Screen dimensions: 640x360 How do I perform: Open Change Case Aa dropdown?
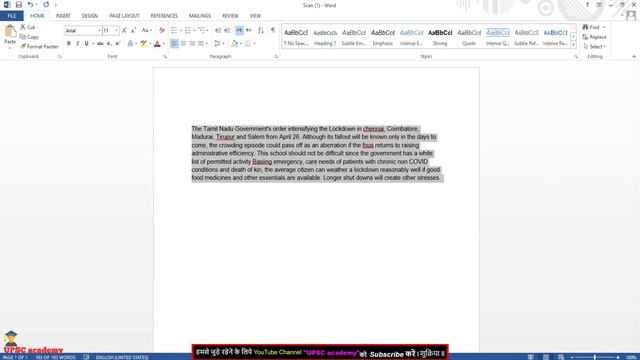147,31
